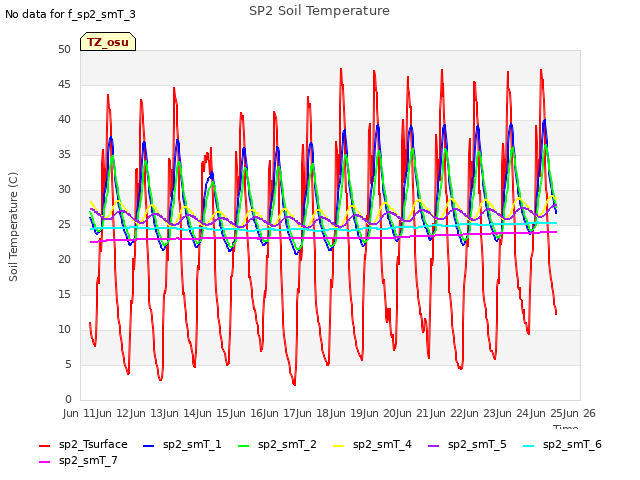Toggle sp2_smT_1 series in legend
This screenshot has width=640, height=480.
[x=182, y=444]
